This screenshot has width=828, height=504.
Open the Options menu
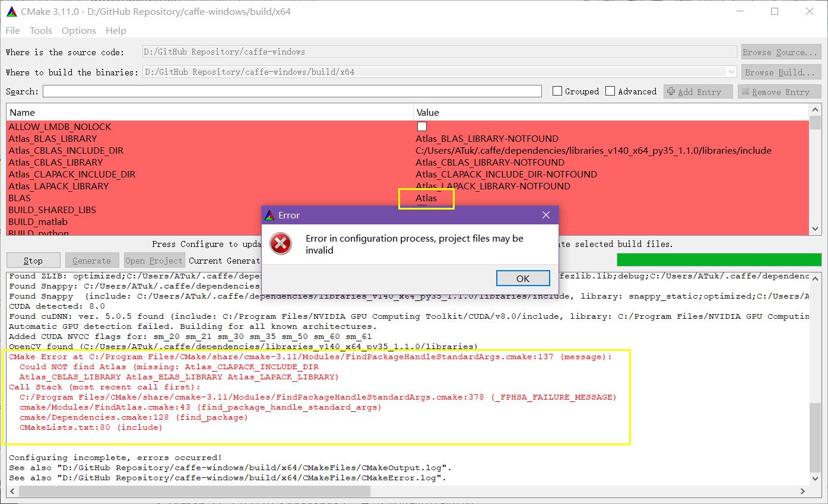pos(79,30)
